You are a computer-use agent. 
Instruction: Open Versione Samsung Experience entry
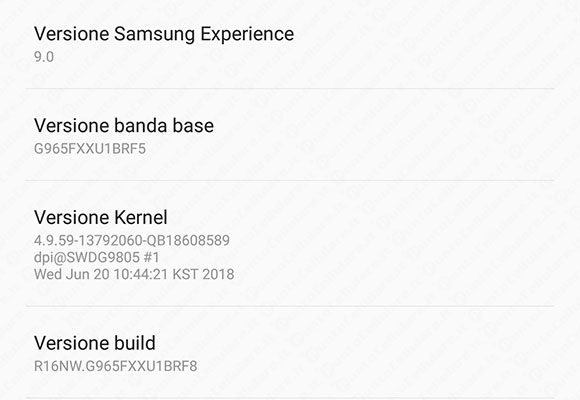(290, 44)
